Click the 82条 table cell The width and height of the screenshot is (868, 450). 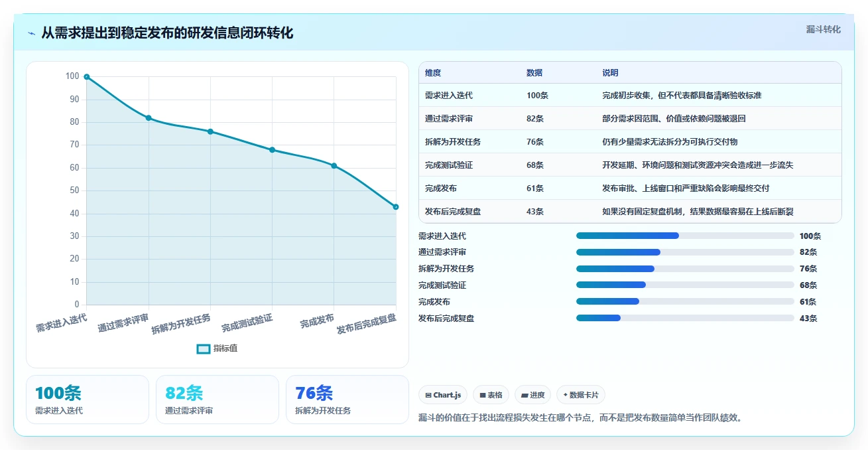tap(535, 119)
